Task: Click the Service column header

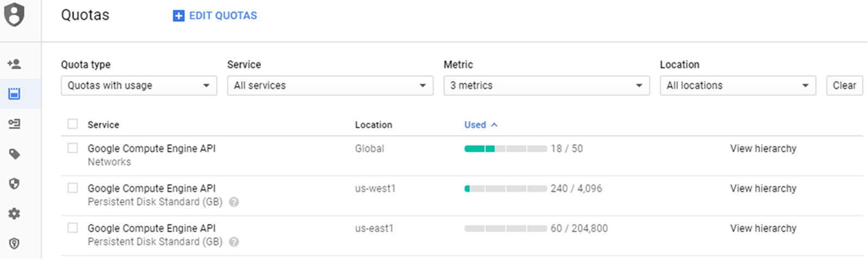Action: (x=103, y=125)
